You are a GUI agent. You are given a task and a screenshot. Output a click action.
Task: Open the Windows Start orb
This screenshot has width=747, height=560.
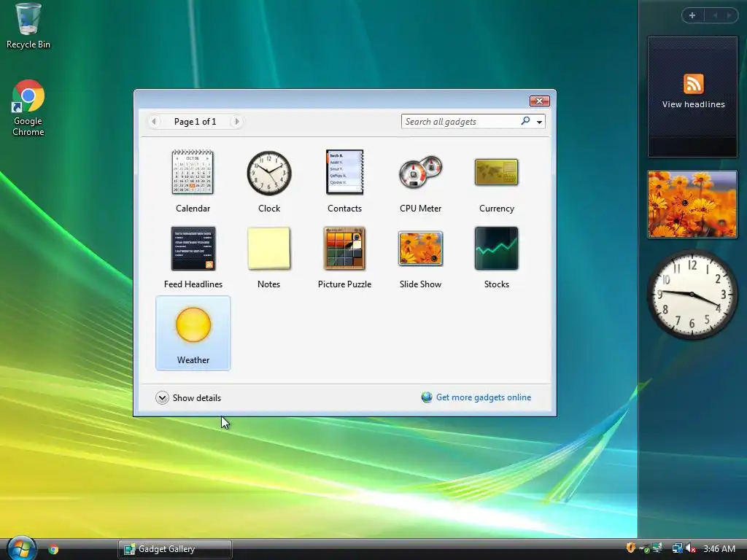coord(21,548)
